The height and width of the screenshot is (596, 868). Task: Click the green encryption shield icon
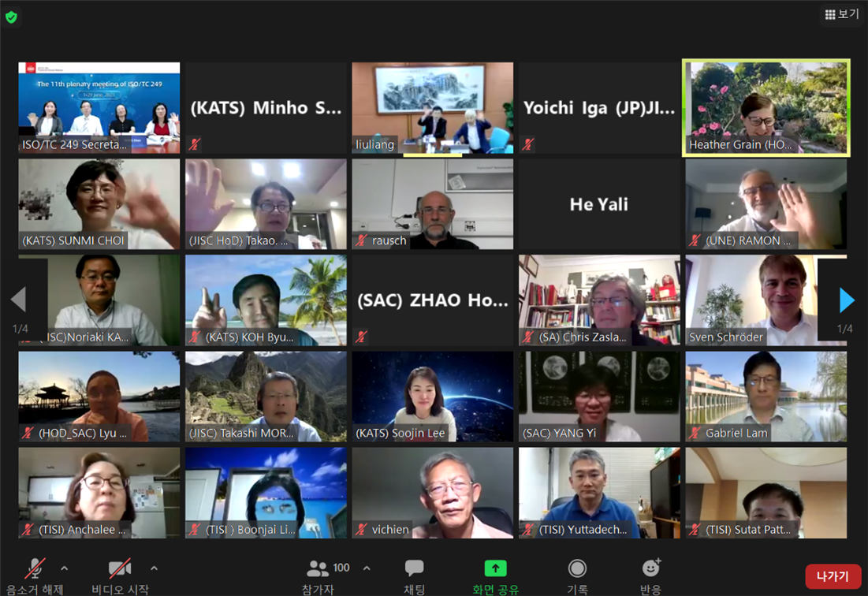(x=11, y=17)
